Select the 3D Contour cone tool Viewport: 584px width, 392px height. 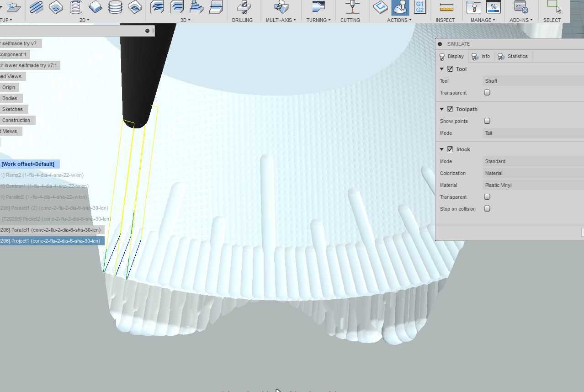click(x=196, y=7)
